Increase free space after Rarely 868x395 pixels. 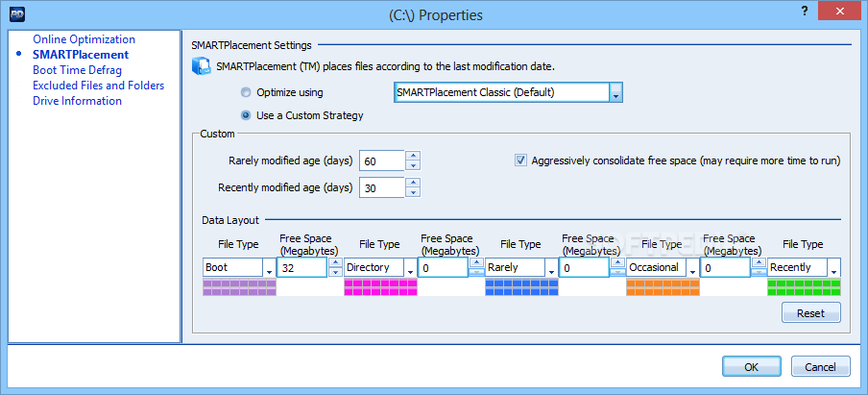pyautogui.click(x=617, y=263)
